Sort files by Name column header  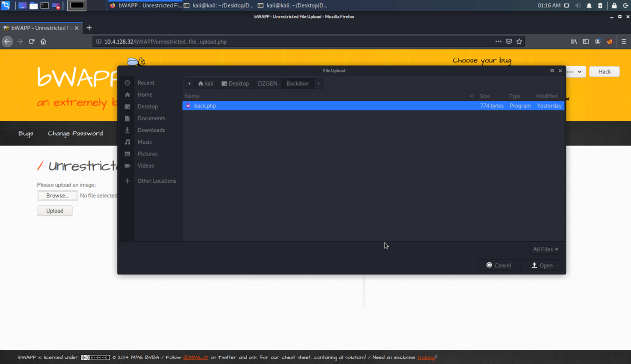point(330,96)
